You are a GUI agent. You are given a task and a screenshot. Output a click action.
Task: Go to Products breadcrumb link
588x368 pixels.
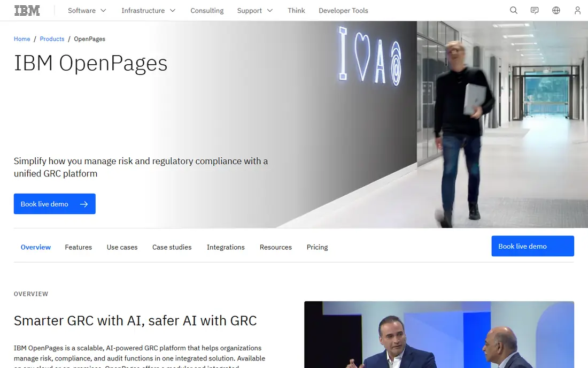[52, 39]
